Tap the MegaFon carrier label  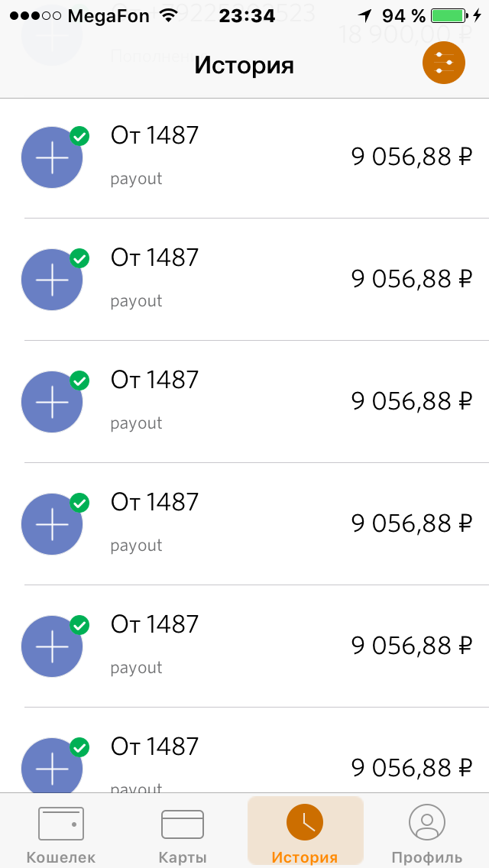[x=108, y=16]
